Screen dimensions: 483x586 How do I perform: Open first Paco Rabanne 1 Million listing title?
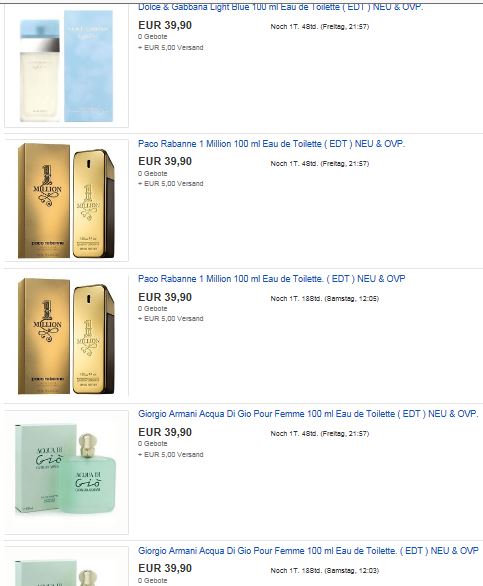coord(271,144)
